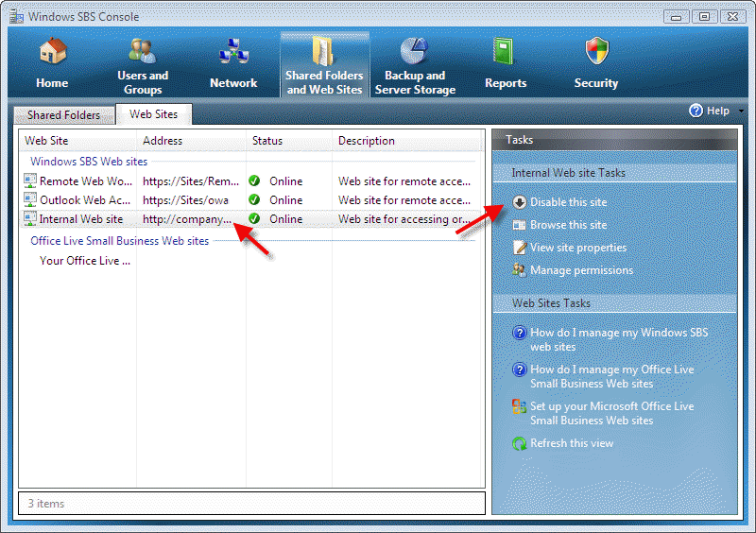Viewport: 756px width, 533px height.
Task: Switch to the Shared Folders tab
Action: [64, 114]
